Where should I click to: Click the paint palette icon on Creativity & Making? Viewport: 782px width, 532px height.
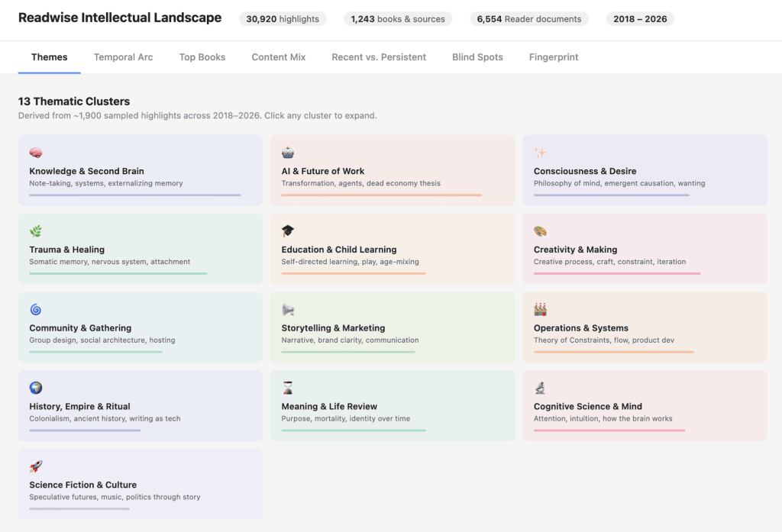tap(540, 231)
